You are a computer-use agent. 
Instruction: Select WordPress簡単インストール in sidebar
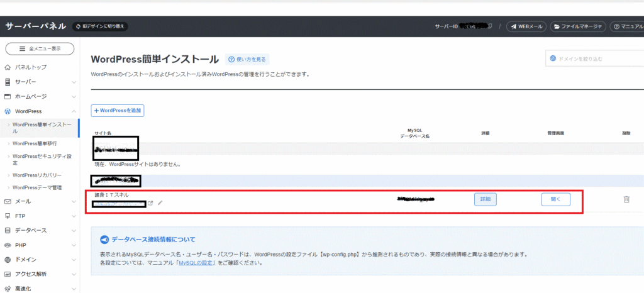[40, 128]
